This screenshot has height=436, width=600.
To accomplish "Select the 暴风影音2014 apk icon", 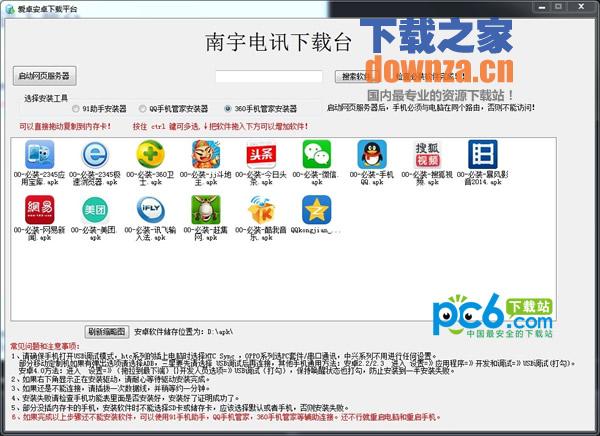I will tap(483, 154).
